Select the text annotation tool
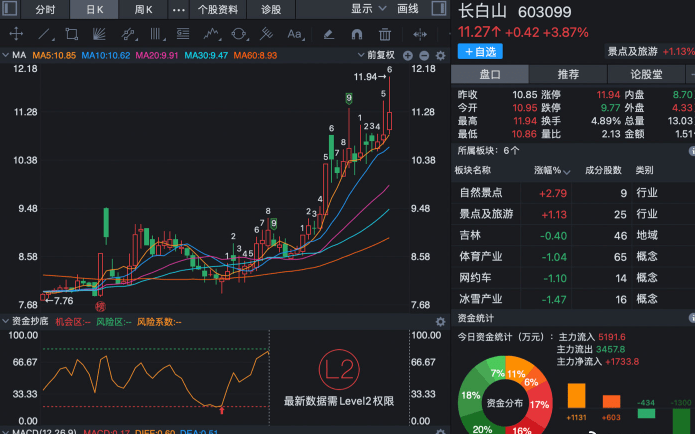The image size is (695, 434). [293, 33]
